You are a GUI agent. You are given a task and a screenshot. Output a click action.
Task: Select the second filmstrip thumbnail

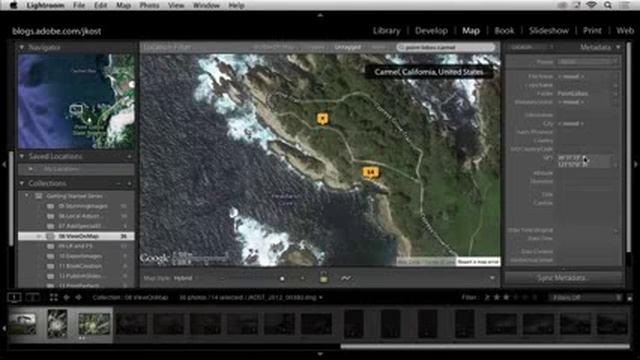57,324
